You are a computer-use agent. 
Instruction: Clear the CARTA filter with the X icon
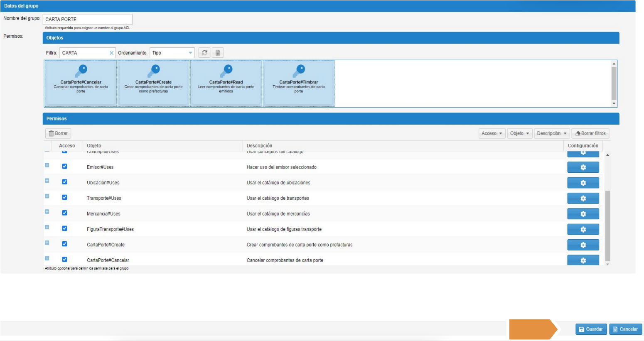(111, 53)
